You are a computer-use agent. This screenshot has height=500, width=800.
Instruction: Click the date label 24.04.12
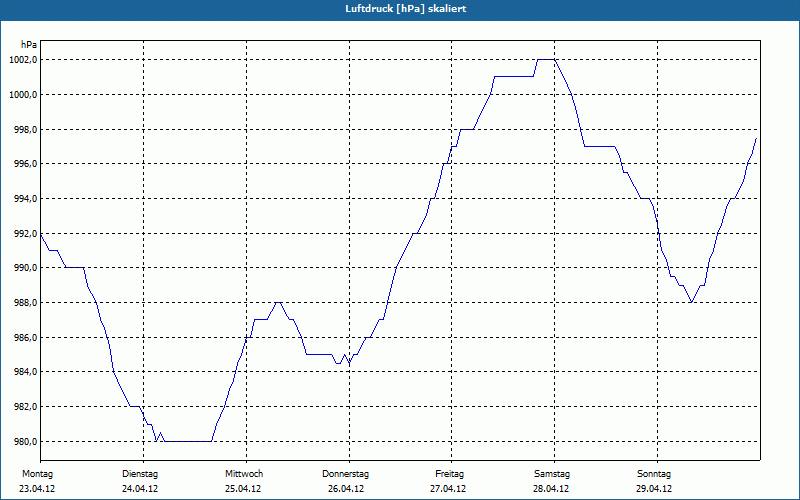point(140,489)
